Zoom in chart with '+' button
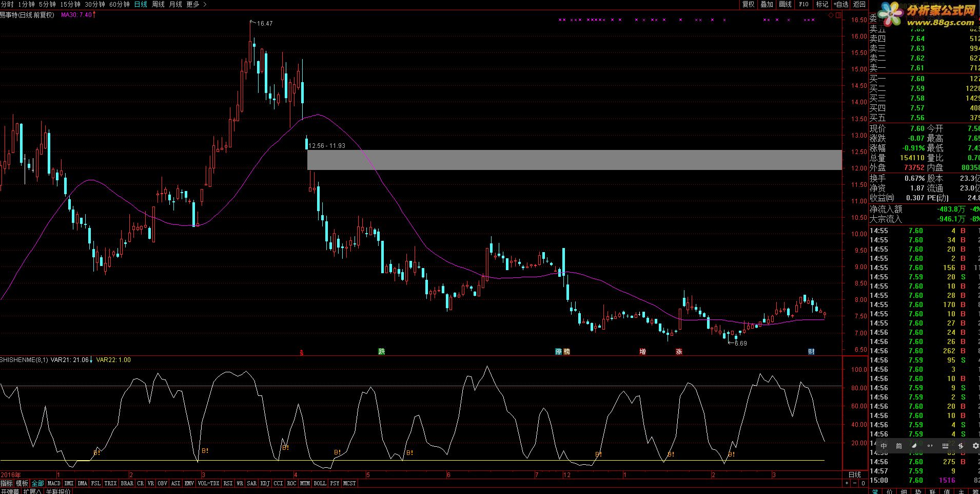The image size is (980, 494). pyautogui.click(x=847, y=483)
